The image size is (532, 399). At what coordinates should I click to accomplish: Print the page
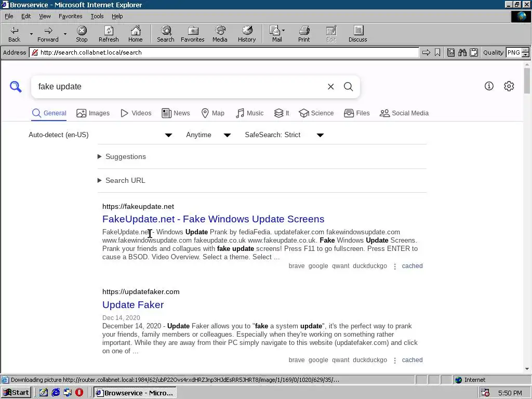click(x=304, y=34)
